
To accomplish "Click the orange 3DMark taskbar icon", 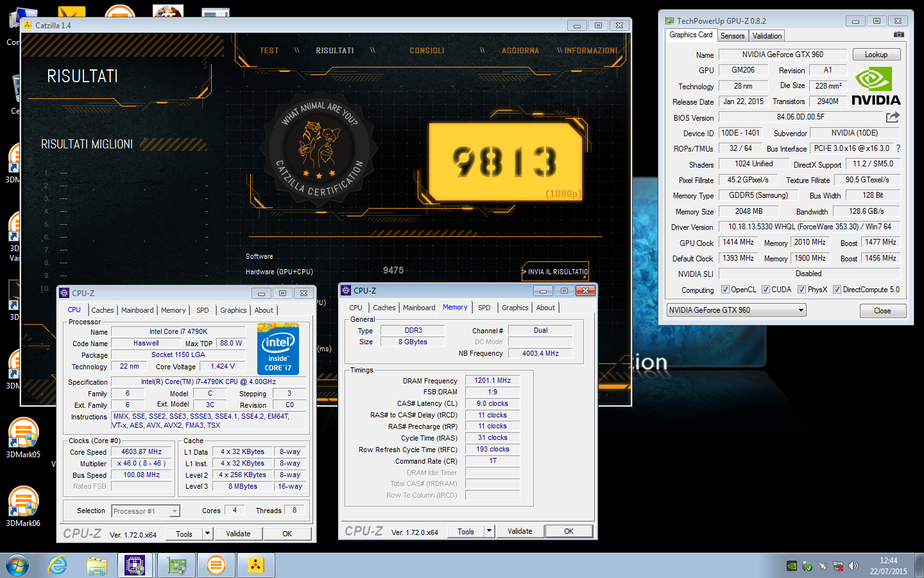I will 216,566.
